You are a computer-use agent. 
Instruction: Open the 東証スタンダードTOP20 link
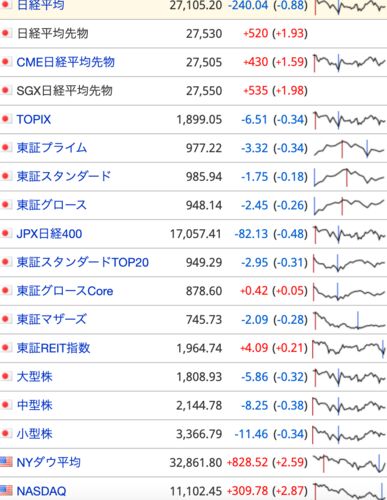pyautogui.click(x=83, y=262)
